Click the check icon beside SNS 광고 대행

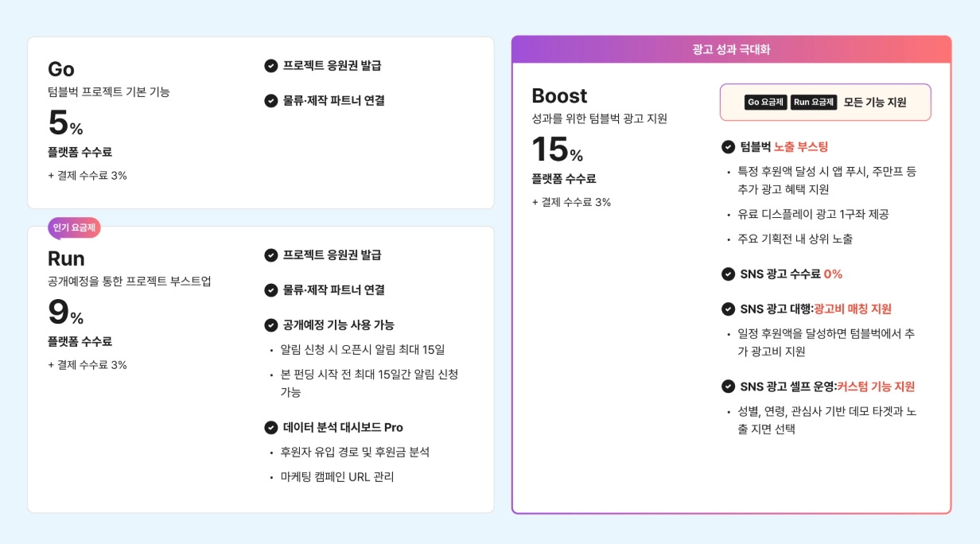(x=728, y=309)
